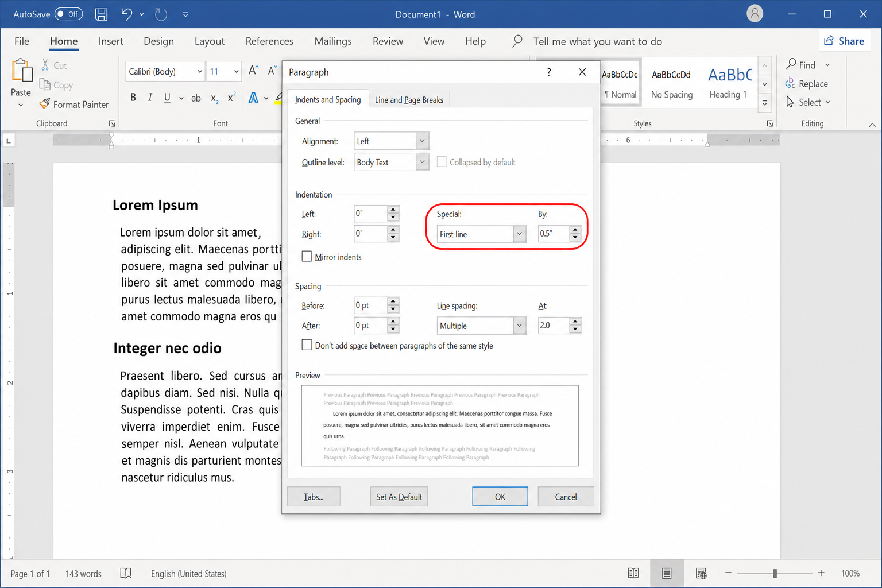
Task: Click the Tabs... button
Action: pyautogui.click(x=314, y=497)
